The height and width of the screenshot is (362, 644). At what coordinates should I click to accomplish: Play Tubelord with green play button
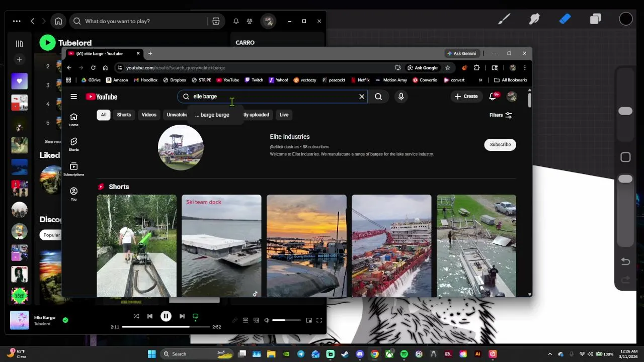[47, 43]
